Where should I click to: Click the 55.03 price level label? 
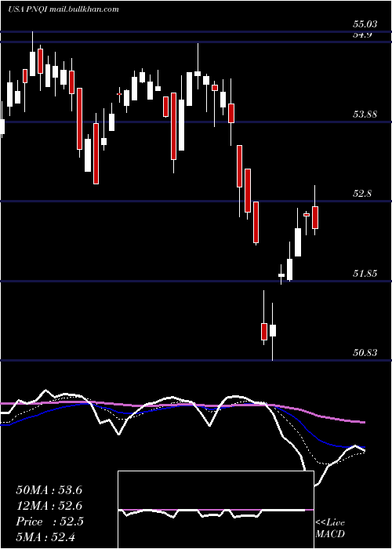pyautogui.click(x=365, y=24)
